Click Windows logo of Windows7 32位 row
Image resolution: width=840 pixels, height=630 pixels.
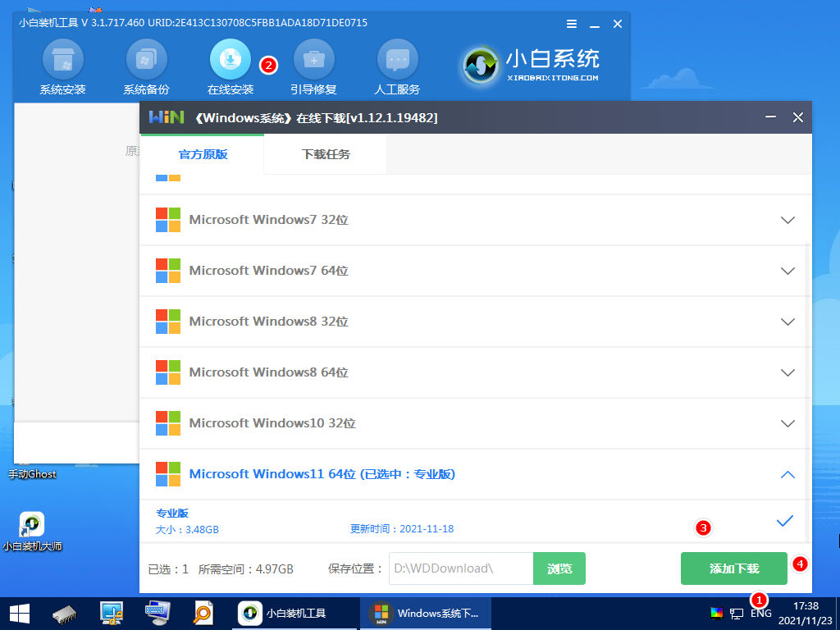click(168, 220)
